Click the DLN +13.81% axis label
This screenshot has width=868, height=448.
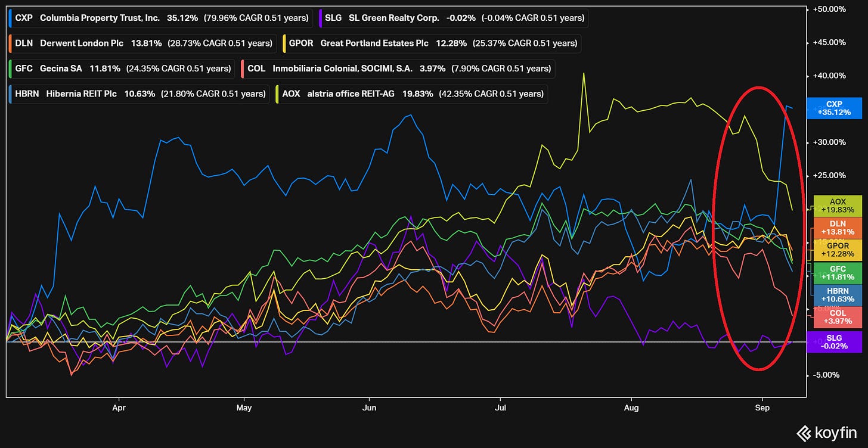point(838,228)
